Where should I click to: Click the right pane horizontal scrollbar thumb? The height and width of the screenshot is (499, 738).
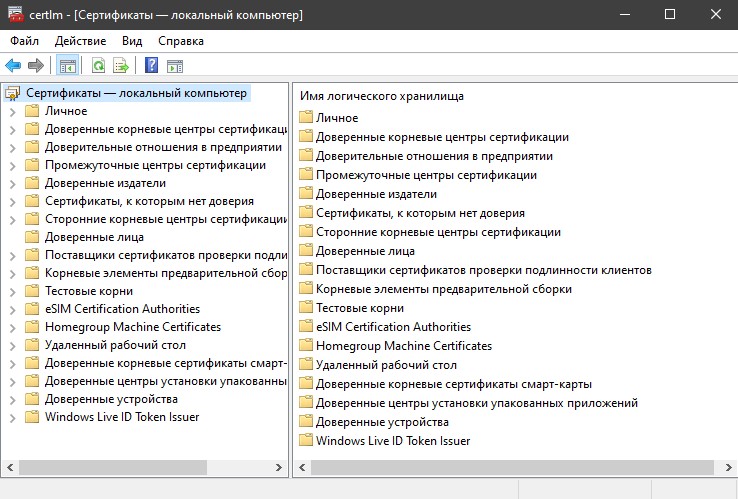[512, 467]
